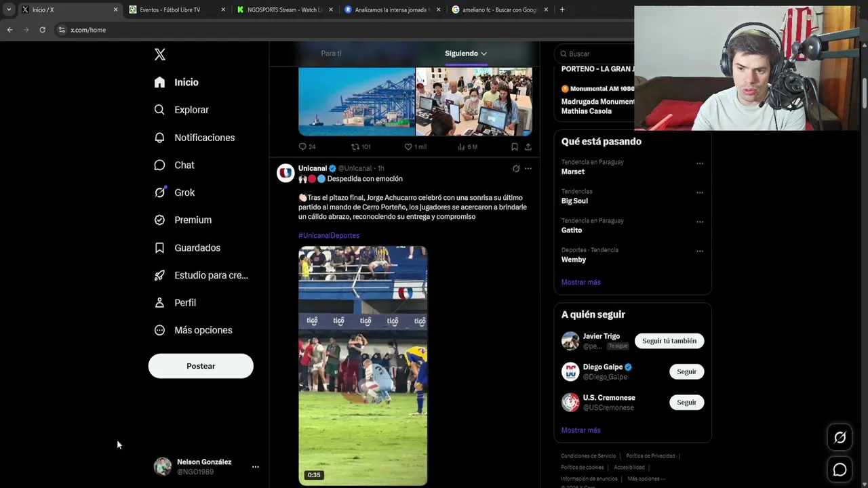The image size is (868, 488).
Task: Click Mostrar más under A quién seguir
Action: (x=580, y=430)
